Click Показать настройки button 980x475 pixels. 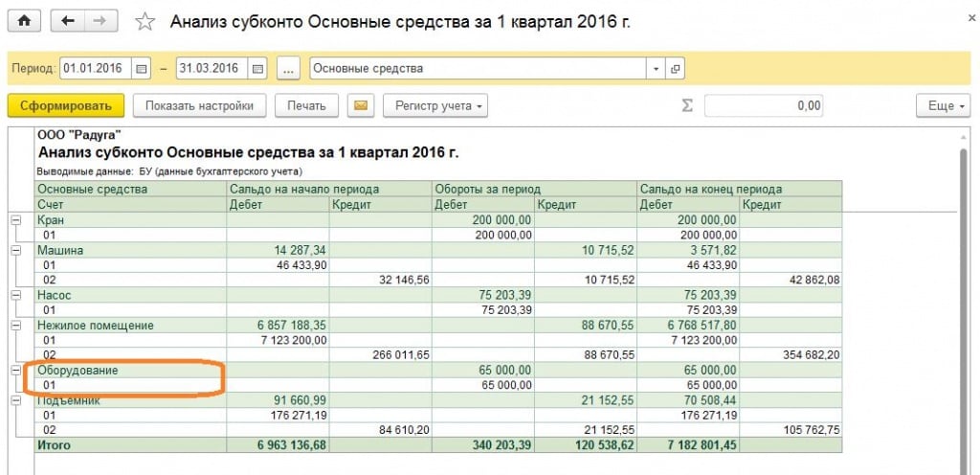click(x=199, y=105)
